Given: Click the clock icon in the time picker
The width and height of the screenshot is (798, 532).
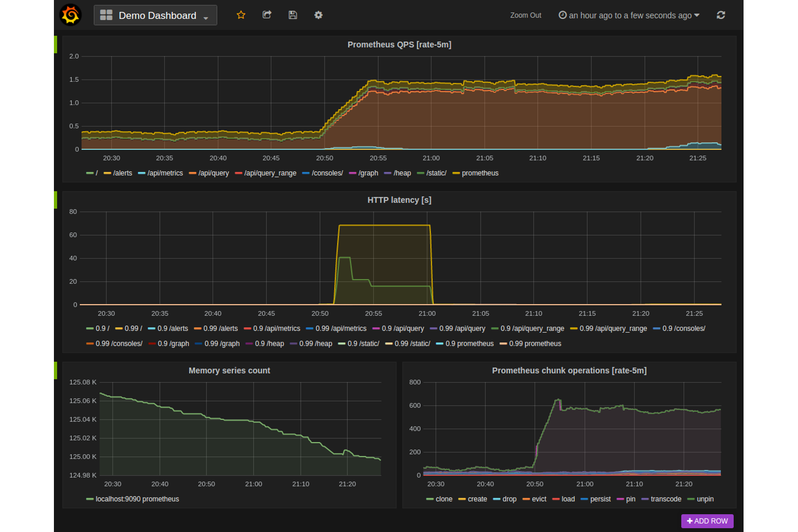Looking at the screenshot, I should click(x=562, y=15).
